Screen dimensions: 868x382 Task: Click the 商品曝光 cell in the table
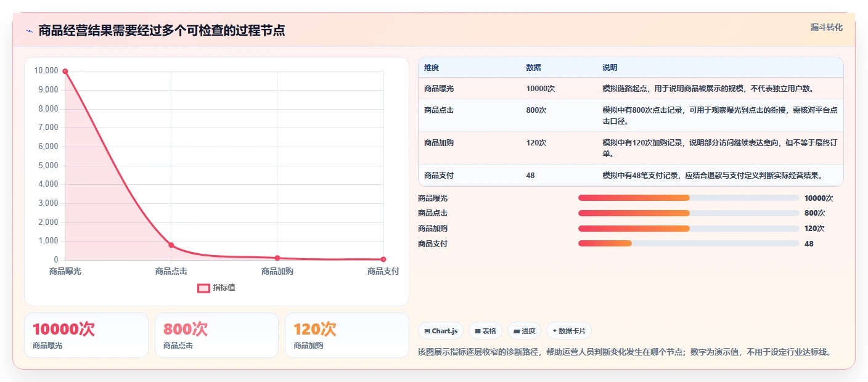[439, 89]
